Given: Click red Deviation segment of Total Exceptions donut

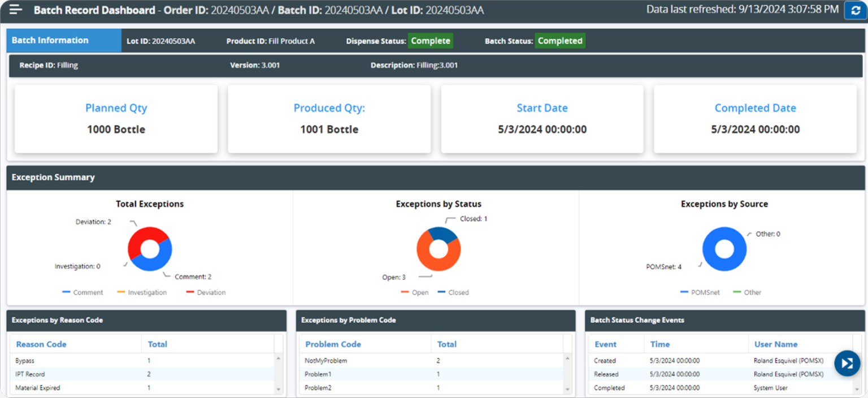Looking at the screenshot, I should [x=140, y=237].
